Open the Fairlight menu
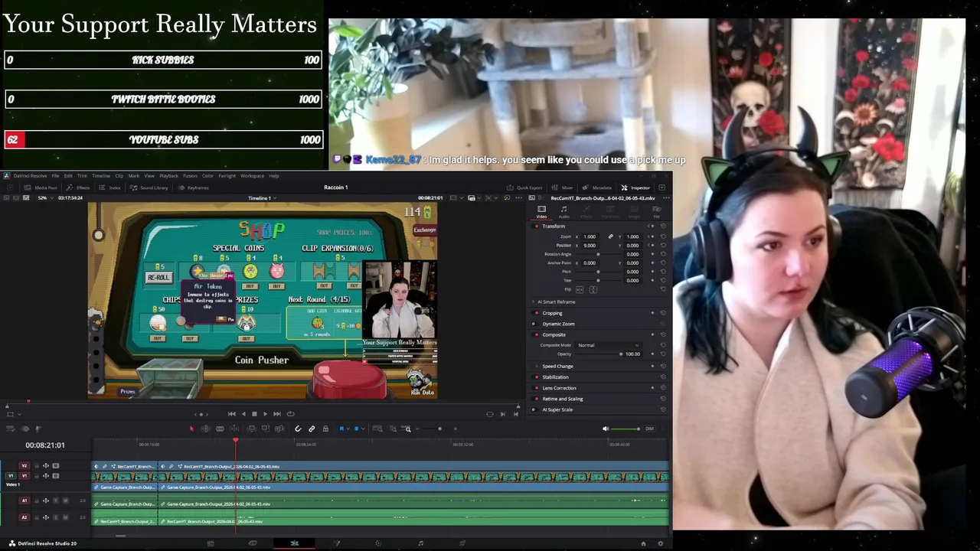Viewport: 980px width, 551px height. [x=227, y=176]
